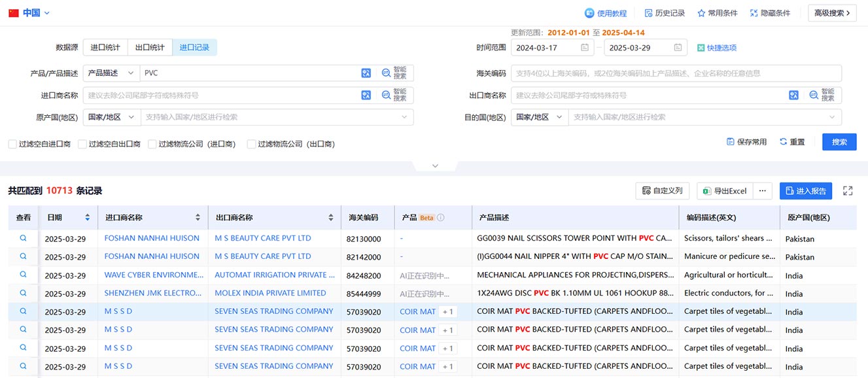868x378 pixels.
Task: Open calendar icon of end date
Action: [x=678, y=48]
